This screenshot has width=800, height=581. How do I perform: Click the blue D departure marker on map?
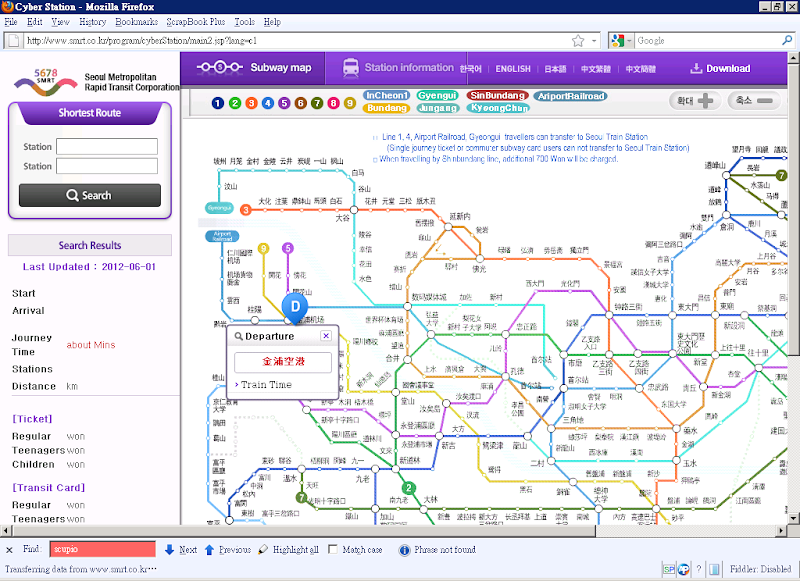(295, 308)
